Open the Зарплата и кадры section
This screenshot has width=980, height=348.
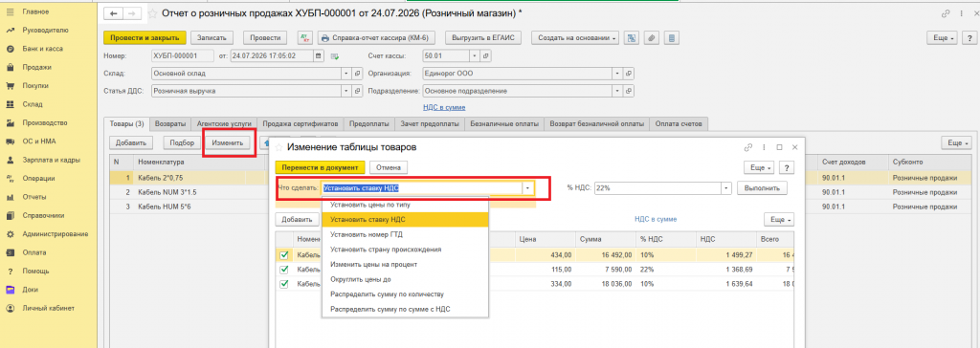pos(51,160)
